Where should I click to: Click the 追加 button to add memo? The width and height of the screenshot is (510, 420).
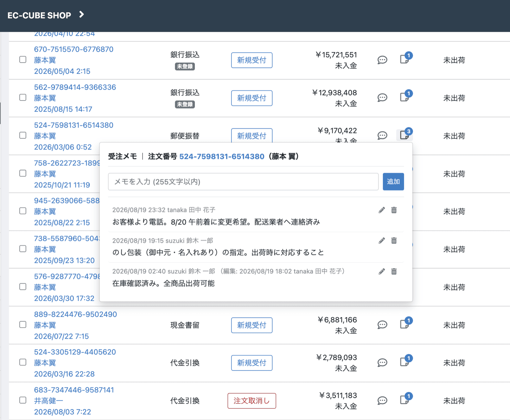[x=393, y=181]
